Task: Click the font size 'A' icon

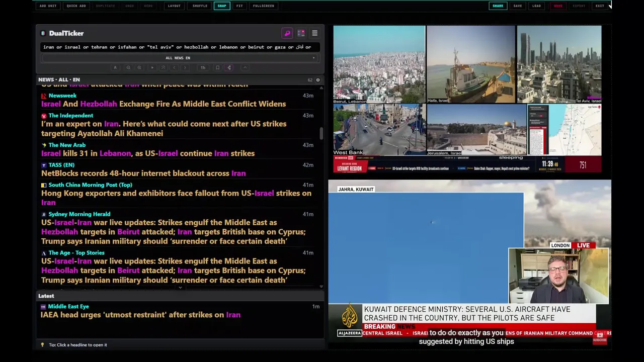Action: click(x=115, y=67)
